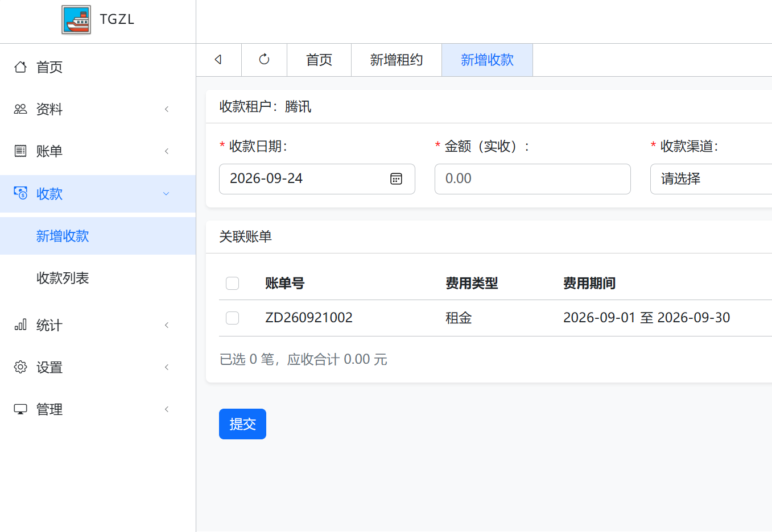Screen dimensions: 772x532
Task: Expand the 设置 menu chevron
Action: [167, 367]
